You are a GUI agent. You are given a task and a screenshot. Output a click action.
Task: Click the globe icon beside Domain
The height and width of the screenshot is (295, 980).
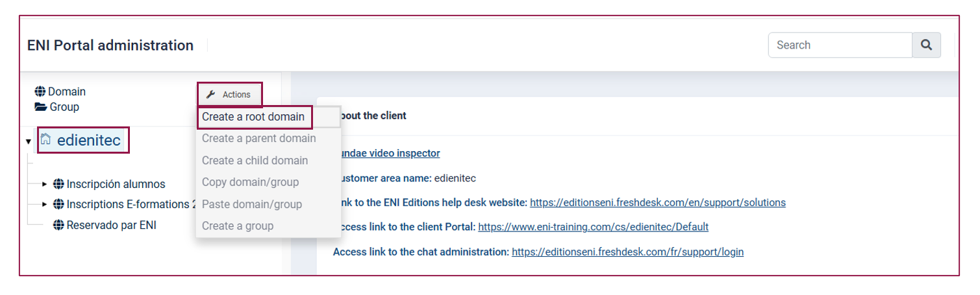tap(40, 92)
